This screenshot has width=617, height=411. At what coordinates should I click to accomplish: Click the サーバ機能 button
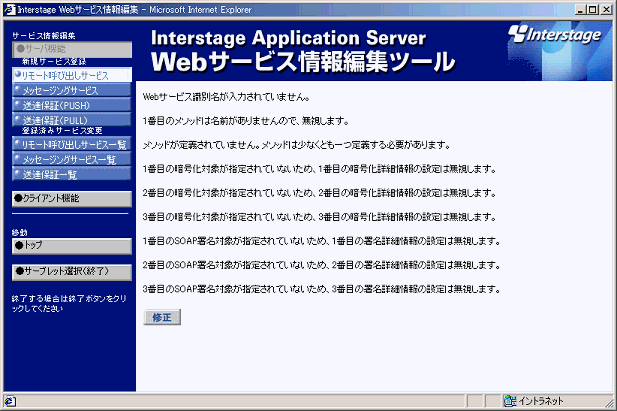[x=72, y=50]
